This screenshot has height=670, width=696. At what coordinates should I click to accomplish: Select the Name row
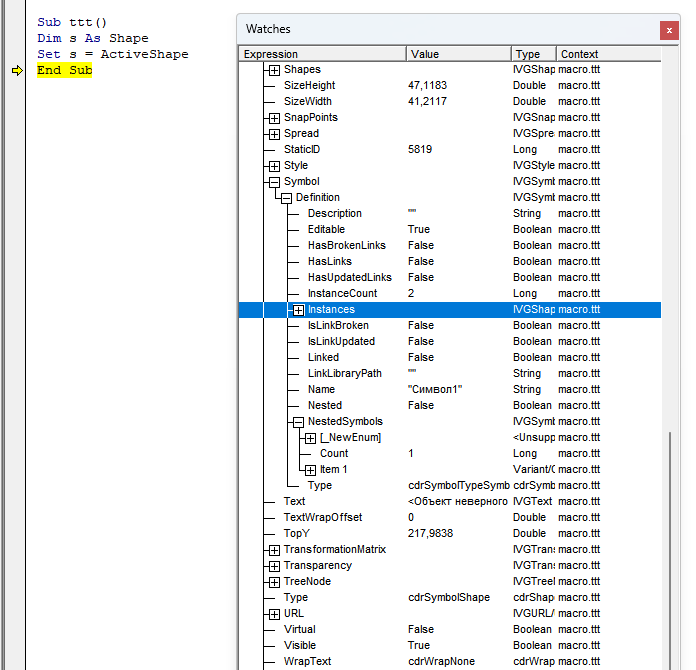(x=450, y=389)
